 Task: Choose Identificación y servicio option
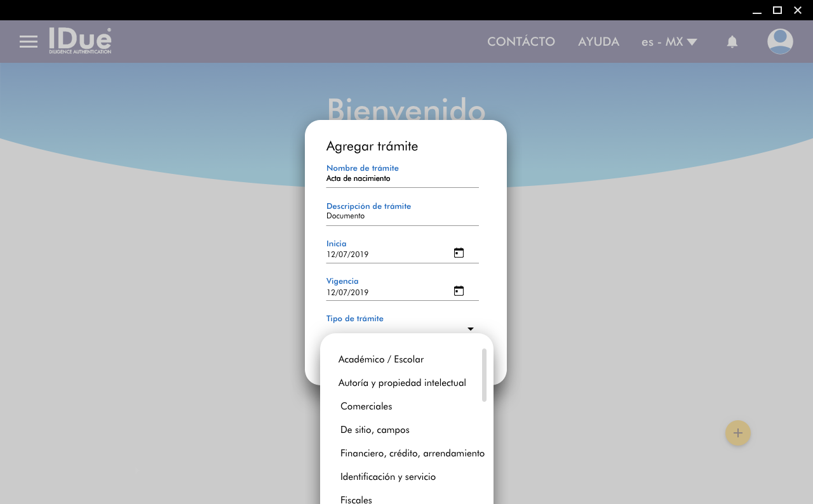tap(388, 477)
